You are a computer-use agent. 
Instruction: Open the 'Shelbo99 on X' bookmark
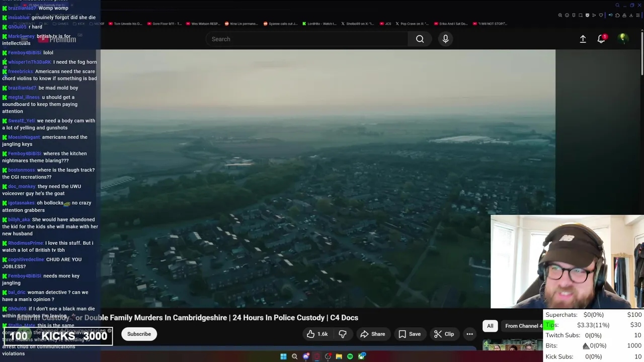click(358, 24)
